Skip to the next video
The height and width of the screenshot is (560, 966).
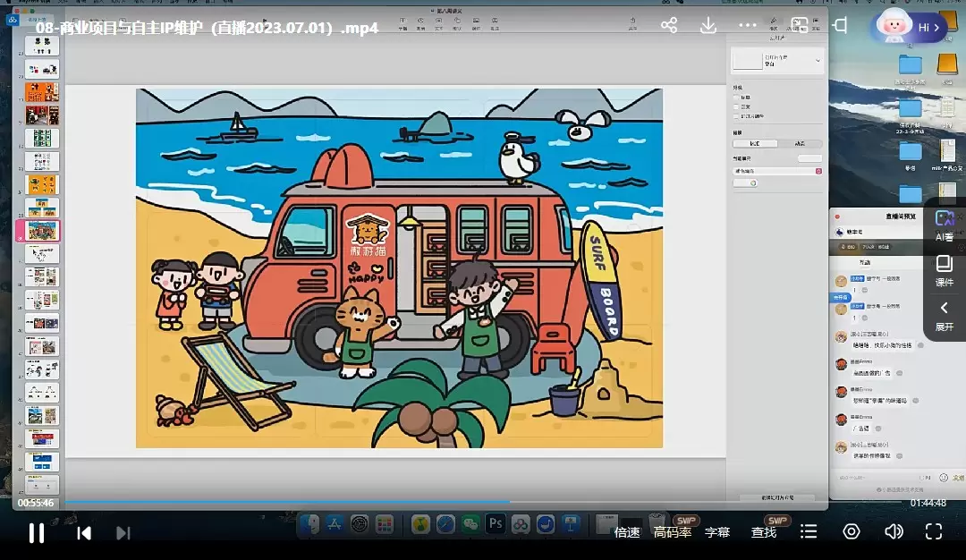[x=123, y=533]
